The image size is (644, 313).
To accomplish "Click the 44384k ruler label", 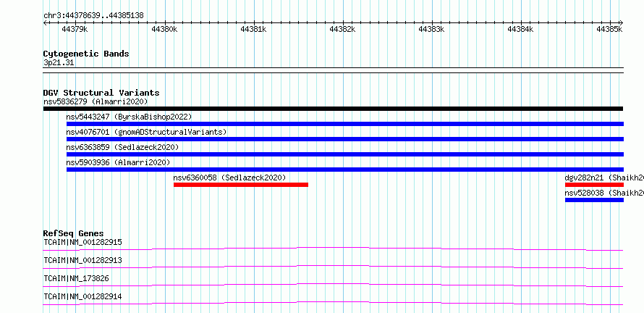I will pos(521,29).
